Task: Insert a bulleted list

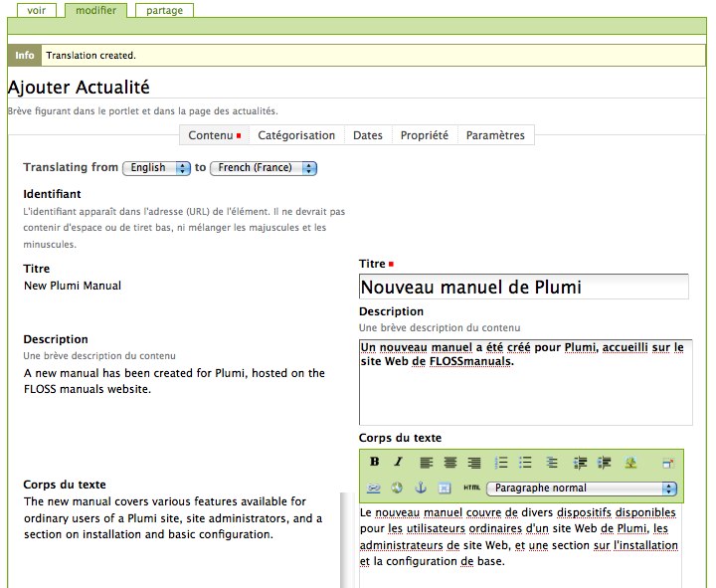Action: pyautogui.click(x=526, y=463)
